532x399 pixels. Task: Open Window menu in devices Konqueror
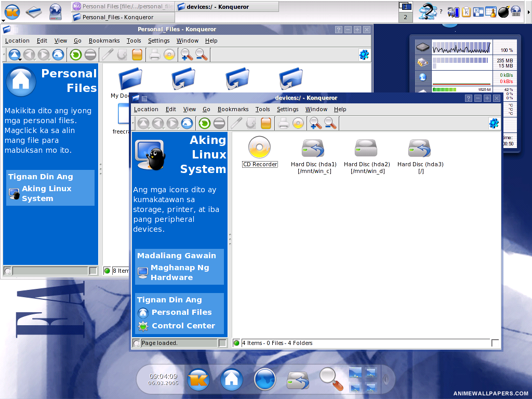316,109
